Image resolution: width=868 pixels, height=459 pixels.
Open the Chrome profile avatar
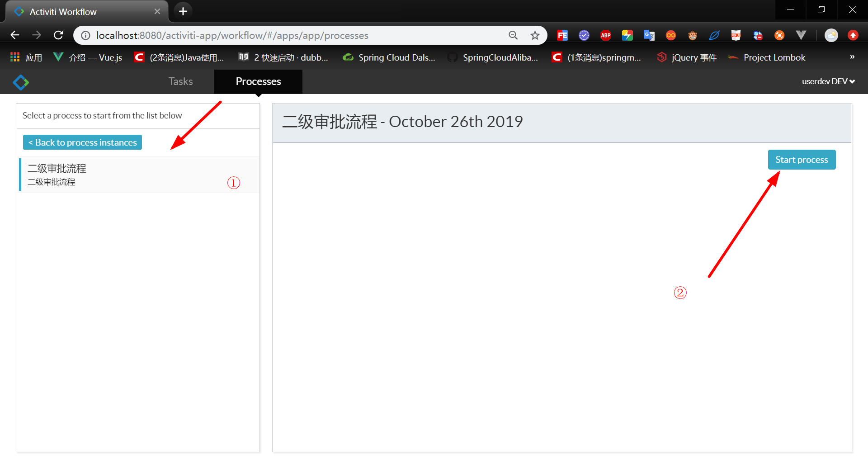(x=831, y=35)
